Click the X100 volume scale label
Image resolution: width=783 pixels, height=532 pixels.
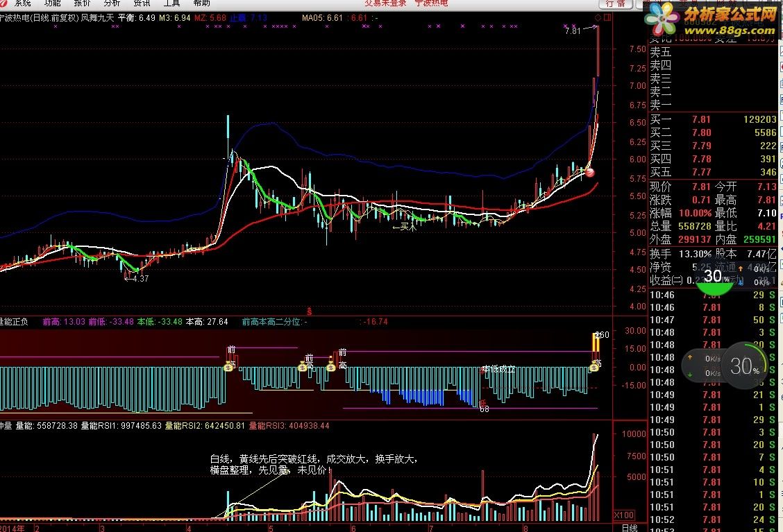(x=624, y=515)
